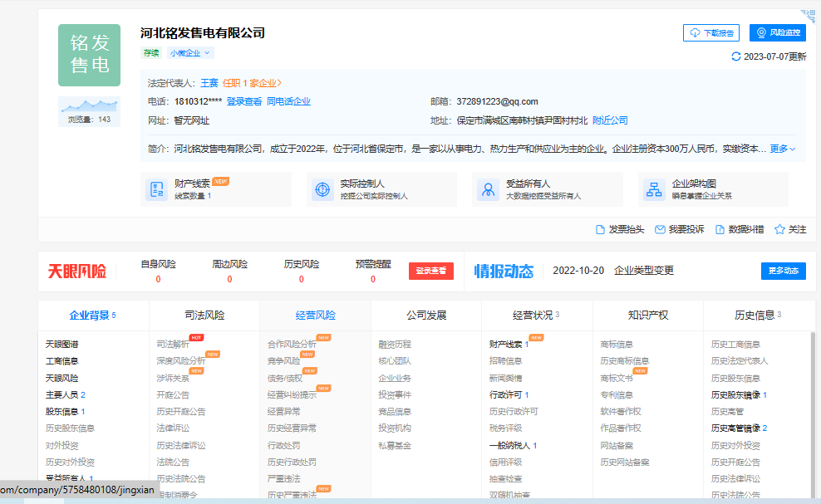Open 主要人员 menu item

(x=66, y=394)
